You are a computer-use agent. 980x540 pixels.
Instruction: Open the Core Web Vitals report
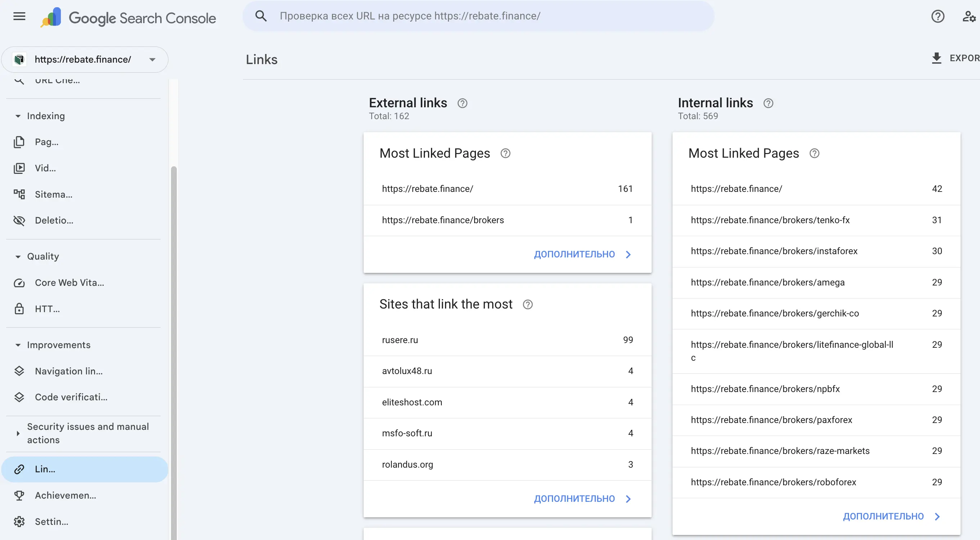click(69, 283)
